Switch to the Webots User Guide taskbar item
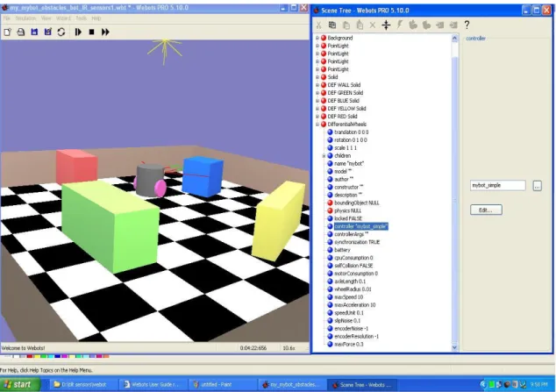This screenshot has height=392, width=556. coord(152,385)
